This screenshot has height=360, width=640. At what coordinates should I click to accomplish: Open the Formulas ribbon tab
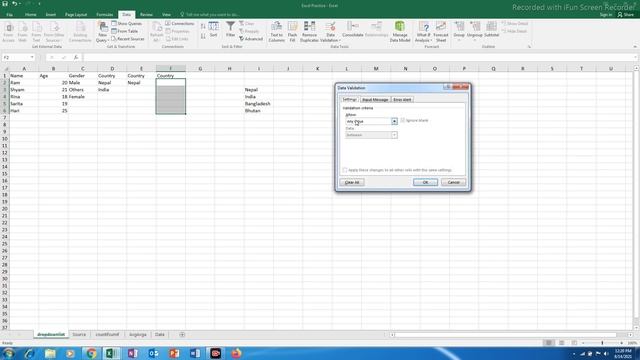tap(104, 15)
